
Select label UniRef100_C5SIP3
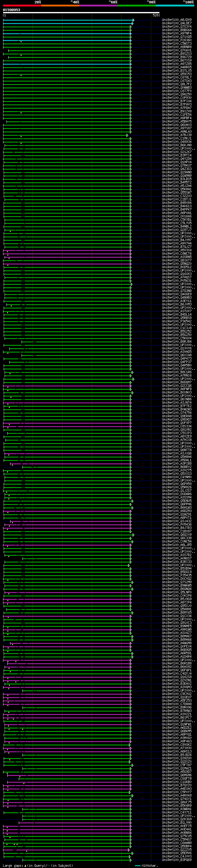[x=177, y=433]
